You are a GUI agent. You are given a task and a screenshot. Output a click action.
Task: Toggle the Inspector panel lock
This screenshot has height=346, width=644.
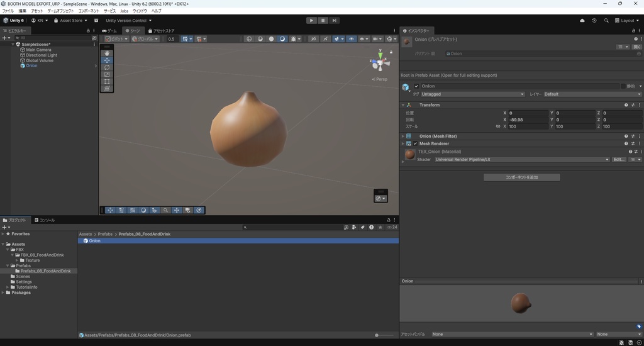[633, 31]
